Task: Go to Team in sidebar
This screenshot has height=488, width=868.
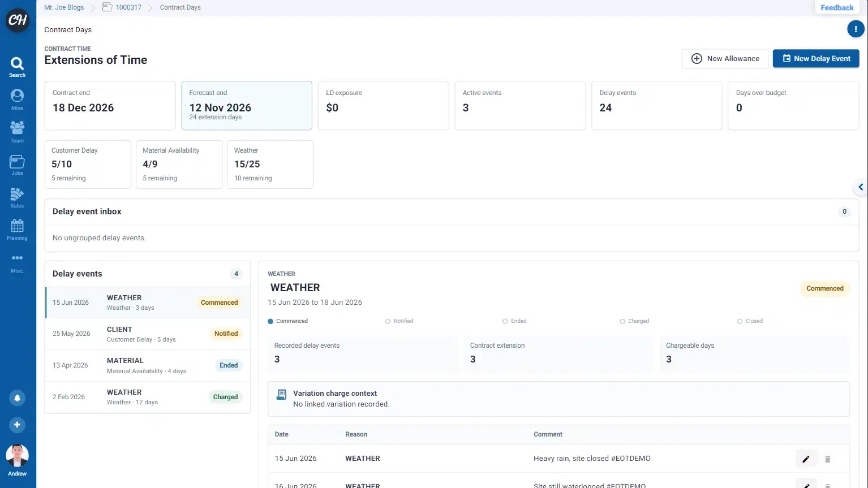Action: [17, 132]
